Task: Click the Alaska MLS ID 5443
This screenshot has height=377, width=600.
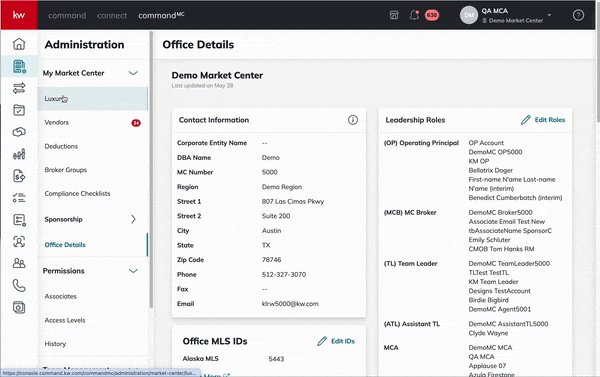Action: click(x=276, y=359)
